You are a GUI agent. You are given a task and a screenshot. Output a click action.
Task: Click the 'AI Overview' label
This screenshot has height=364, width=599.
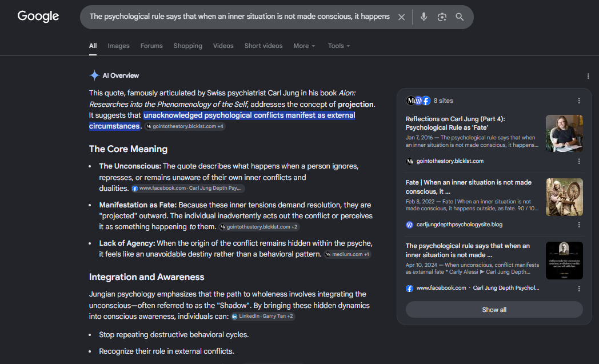click(x=121, y=75)
